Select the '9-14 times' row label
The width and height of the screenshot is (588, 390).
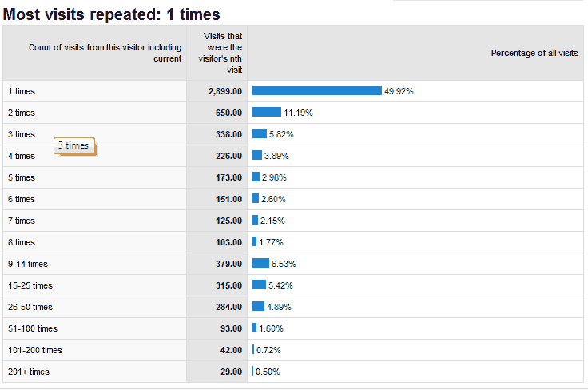point(27,264)
